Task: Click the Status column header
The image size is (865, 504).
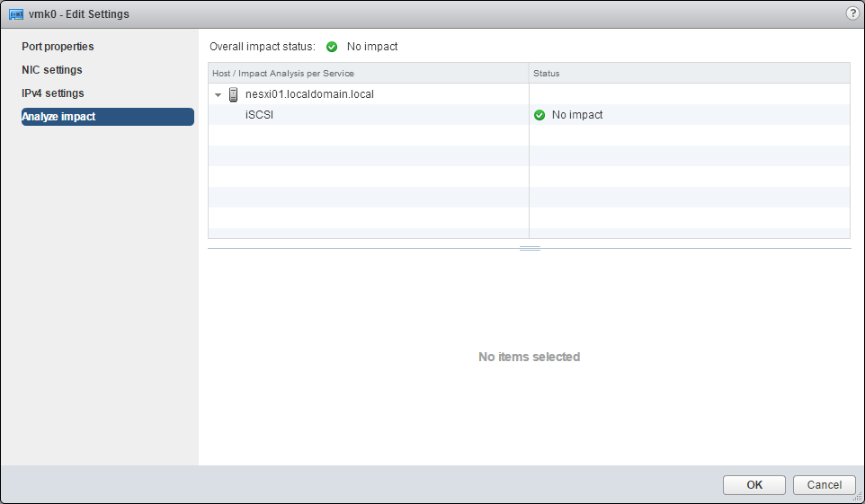Action: [547, 73]
